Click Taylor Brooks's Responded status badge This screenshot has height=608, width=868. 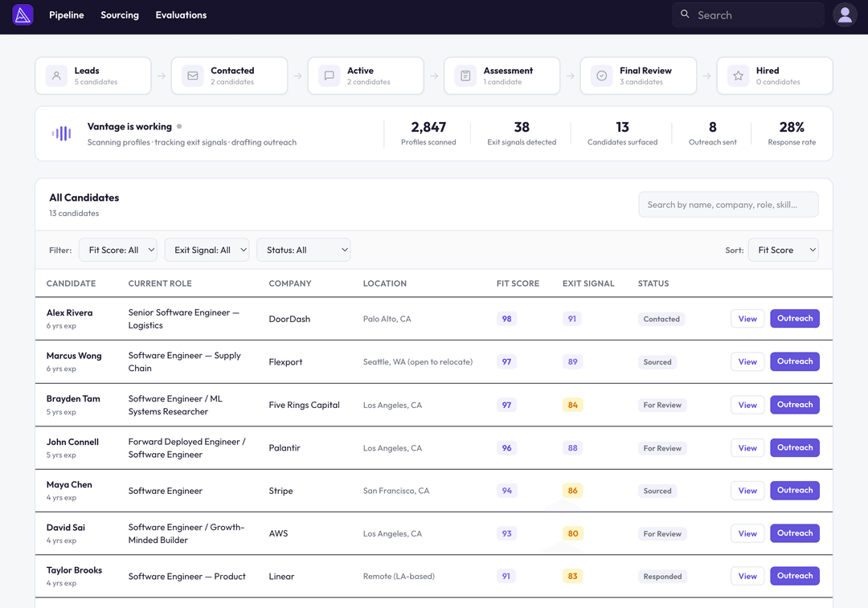[x=662, y=577]
